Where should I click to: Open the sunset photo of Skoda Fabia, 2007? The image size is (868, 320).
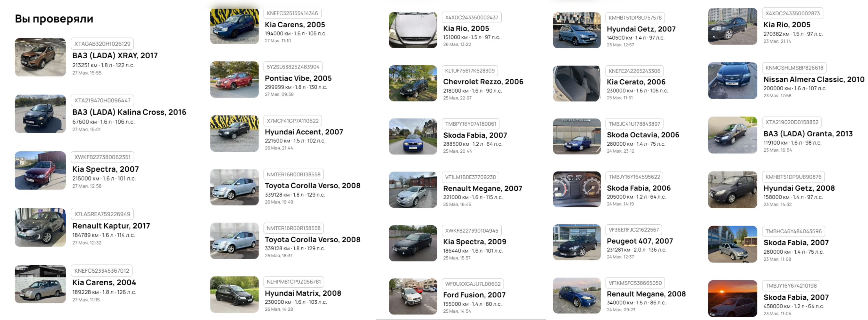(x=733, y=299)
